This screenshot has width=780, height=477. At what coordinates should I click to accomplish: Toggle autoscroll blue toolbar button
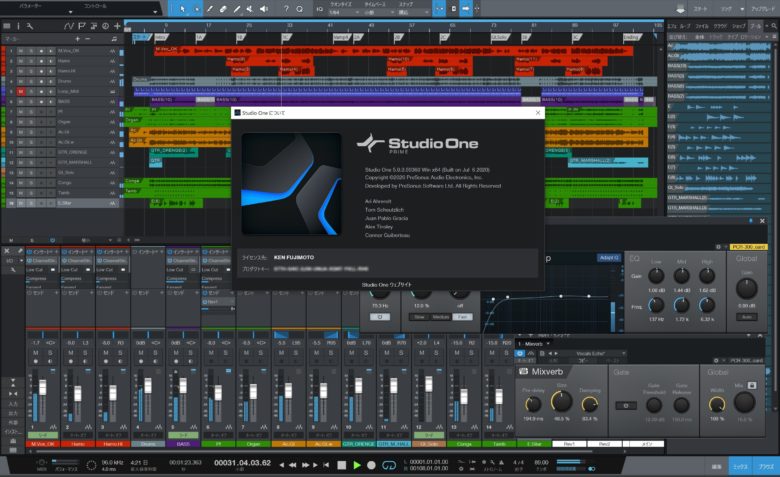point(465,8)
